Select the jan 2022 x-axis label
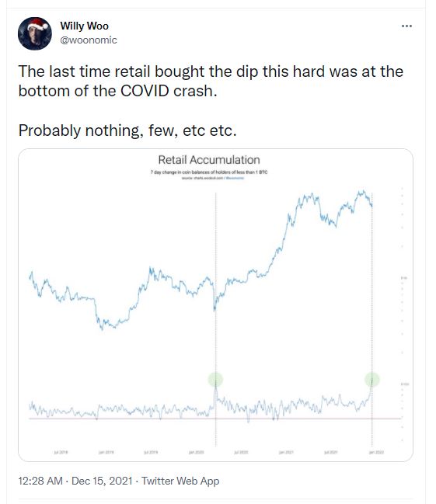Image resolution: width=436 pixels, height=504 pixels. point(376,452)
